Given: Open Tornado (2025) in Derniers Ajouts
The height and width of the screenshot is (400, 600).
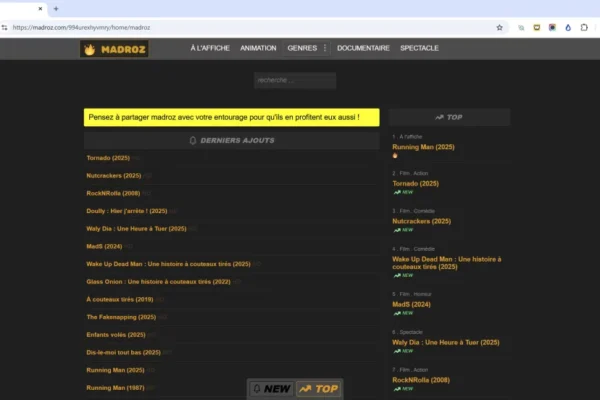Looking at the screenshot, I should point(108,158).
